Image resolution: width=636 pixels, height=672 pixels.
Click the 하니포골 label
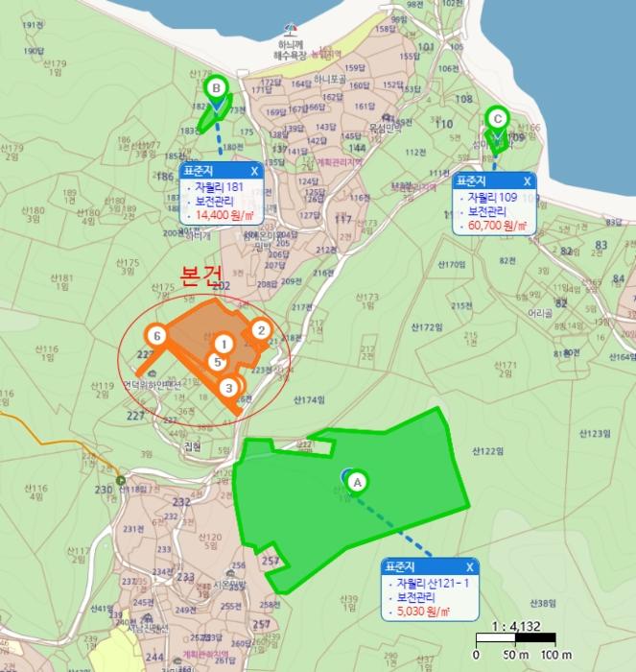pos(330,79)
